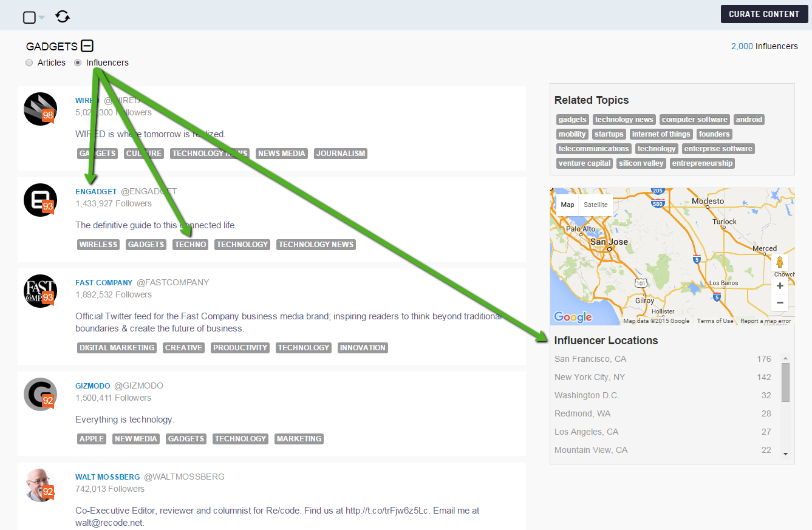Switch the map to Satellite view
Screen dimensions: 812x530
pos(596,205)
